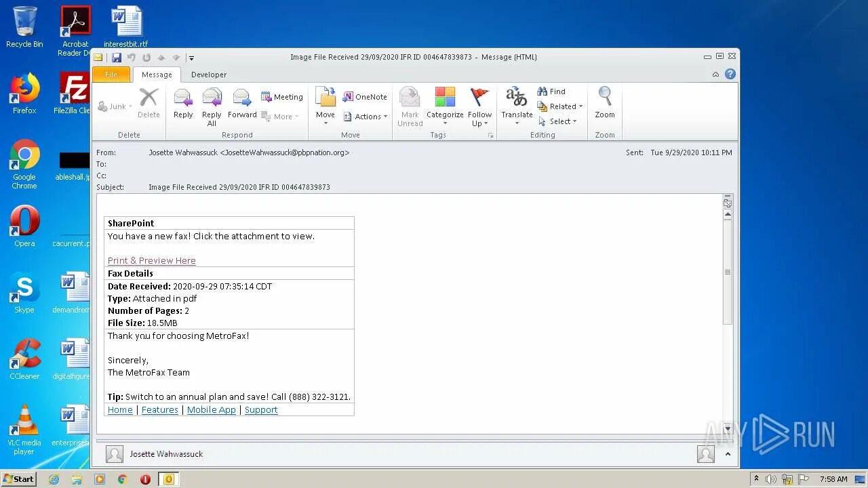868x488 pixels.
Task: Select the CCleaner desktop shortcut
Action: [x=24, y=359]
